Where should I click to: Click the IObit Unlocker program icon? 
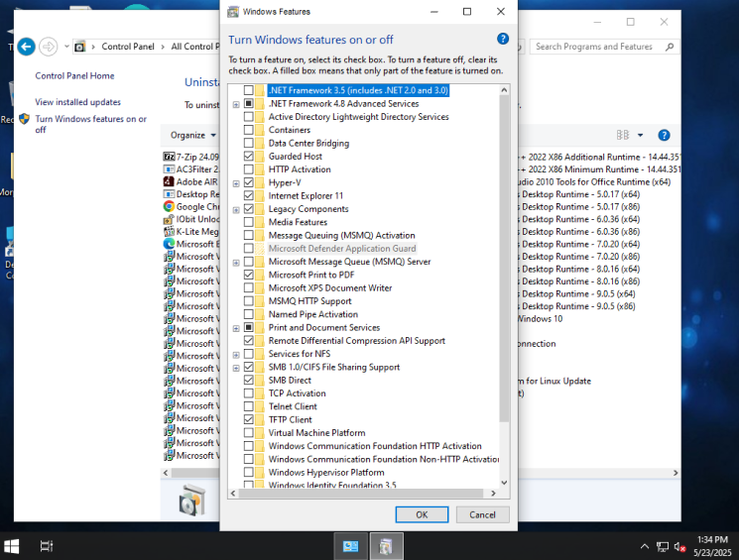click(x=169, y=219)
